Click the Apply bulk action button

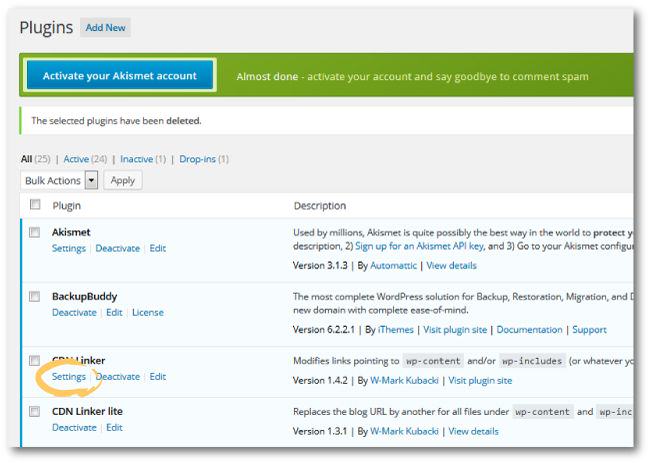click(123, 180)
